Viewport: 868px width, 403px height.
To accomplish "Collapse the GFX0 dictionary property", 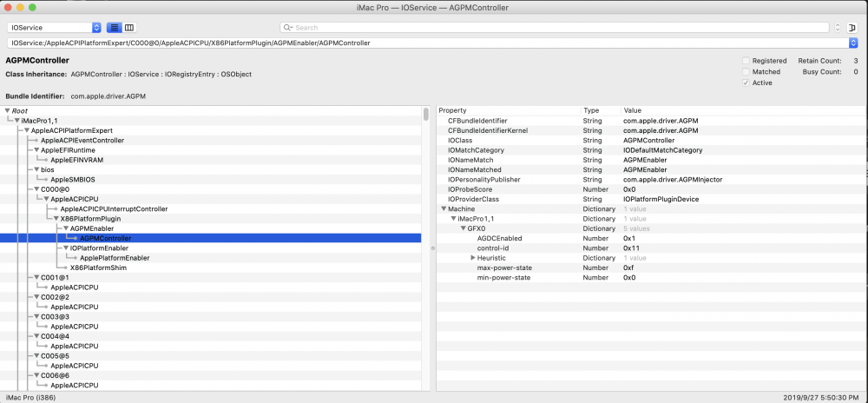I will [x=464, y=228].
